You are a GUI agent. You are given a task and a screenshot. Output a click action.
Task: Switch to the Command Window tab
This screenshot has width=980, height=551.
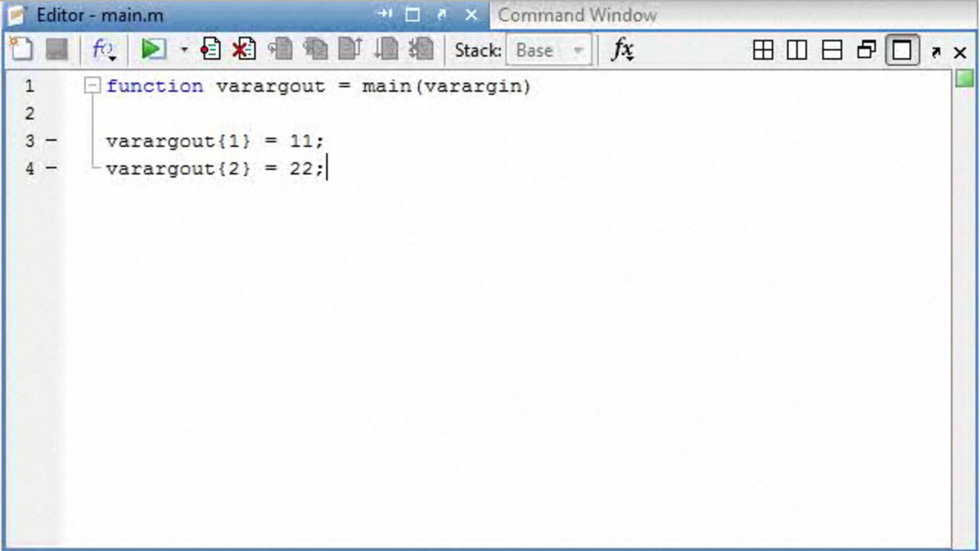pyautogui.click(x=577, y=15)
